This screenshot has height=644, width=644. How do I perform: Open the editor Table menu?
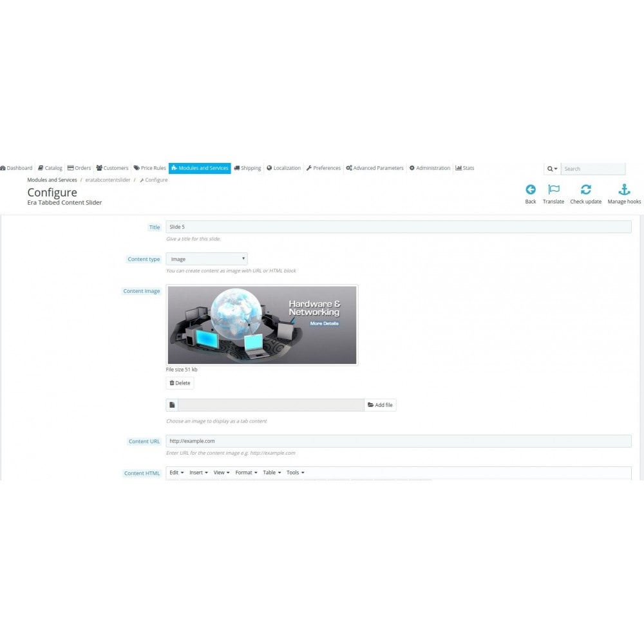(272, 473)
